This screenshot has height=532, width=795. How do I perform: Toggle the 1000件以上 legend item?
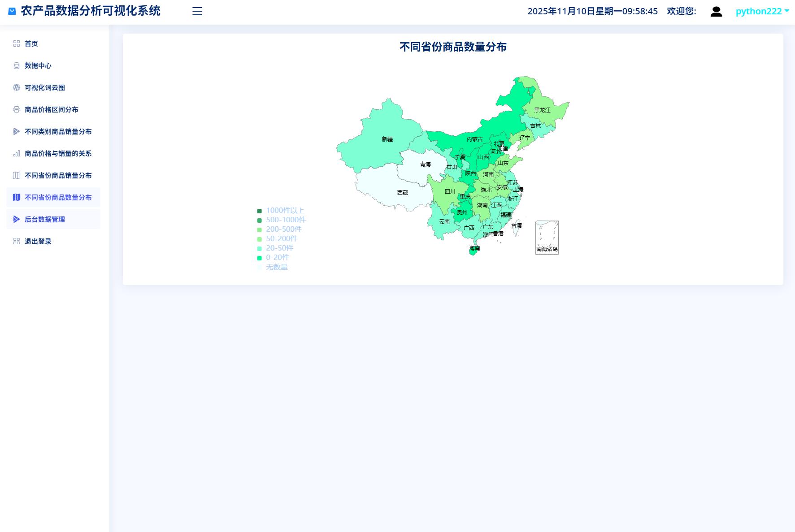tap(281, 211)
